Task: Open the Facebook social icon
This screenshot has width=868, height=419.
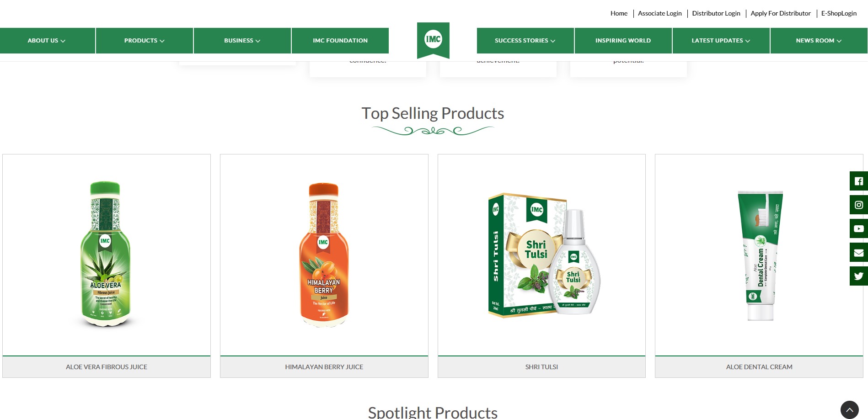Action: pos(858,181)
